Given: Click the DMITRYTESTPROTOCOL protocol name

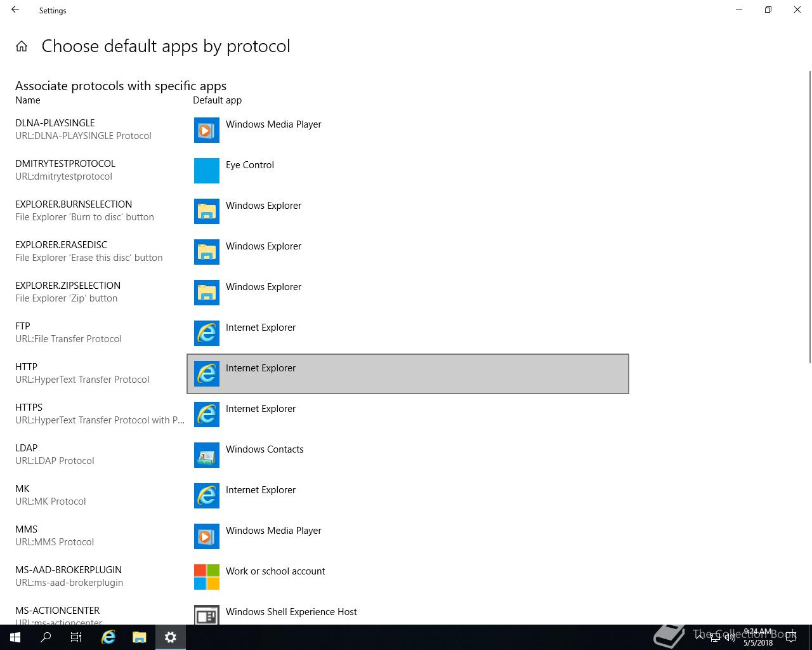Looking at the screenshot, I should [65, 164].
